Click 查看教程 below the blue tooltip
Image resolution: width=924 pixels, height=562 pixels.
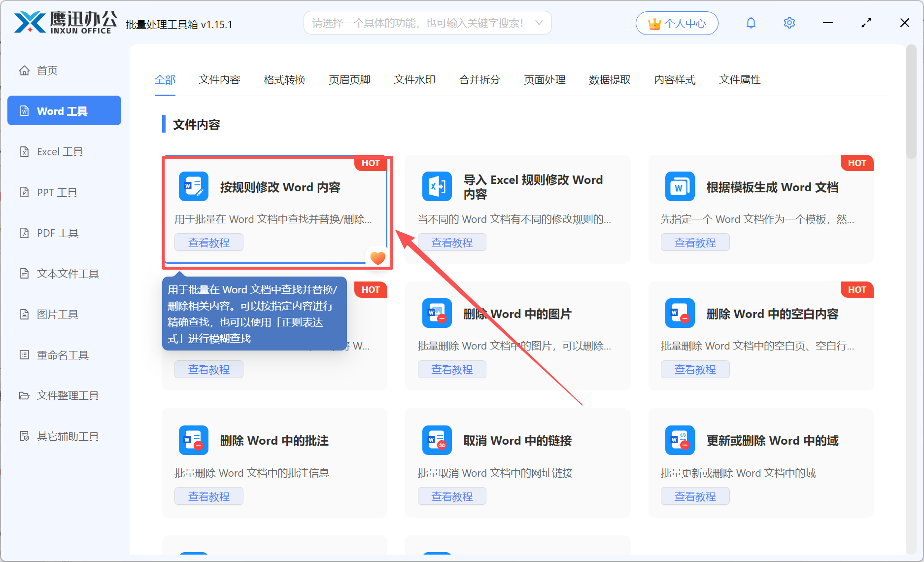pos(209,369)
